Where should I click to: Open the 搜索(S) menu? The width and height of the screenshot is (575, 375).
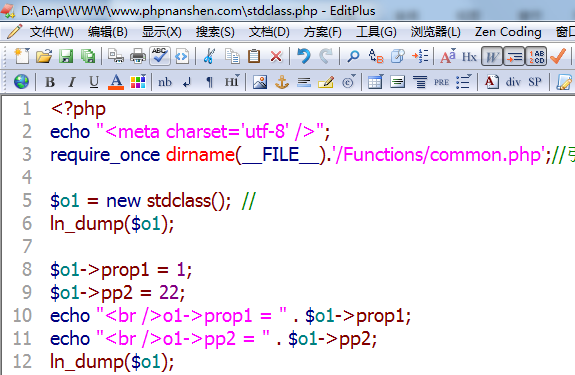click(x=215, y=32)
